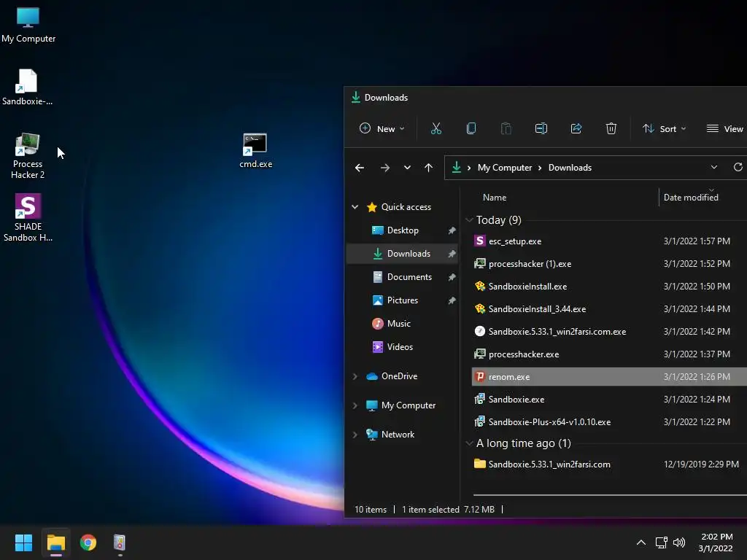This screenshot has height=560, width=747.
Task: Click the taskbar icon next to Chrome
Action: click(x=120, y=542)
